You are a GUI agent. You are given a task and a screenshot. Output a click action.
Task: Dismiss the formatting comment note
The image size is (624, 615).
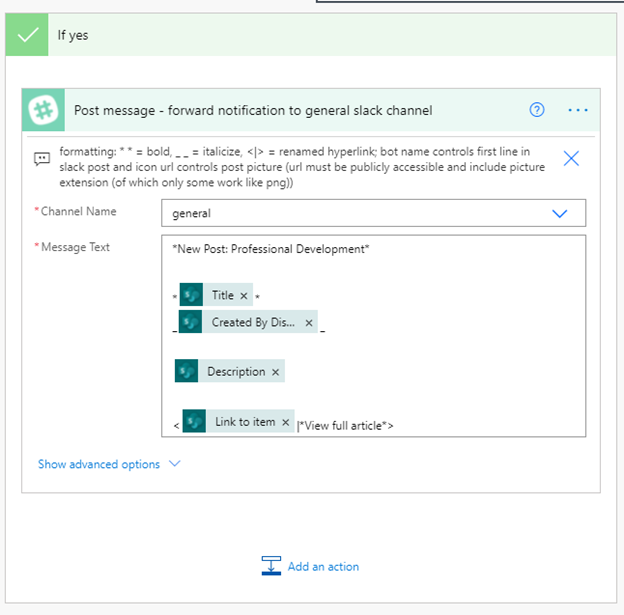[571, 158]
